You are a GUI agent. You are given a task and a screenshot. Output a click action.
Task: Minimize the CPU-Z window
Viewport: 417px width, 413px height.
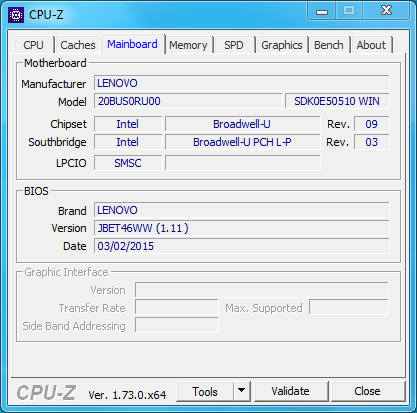click(322, 11)
